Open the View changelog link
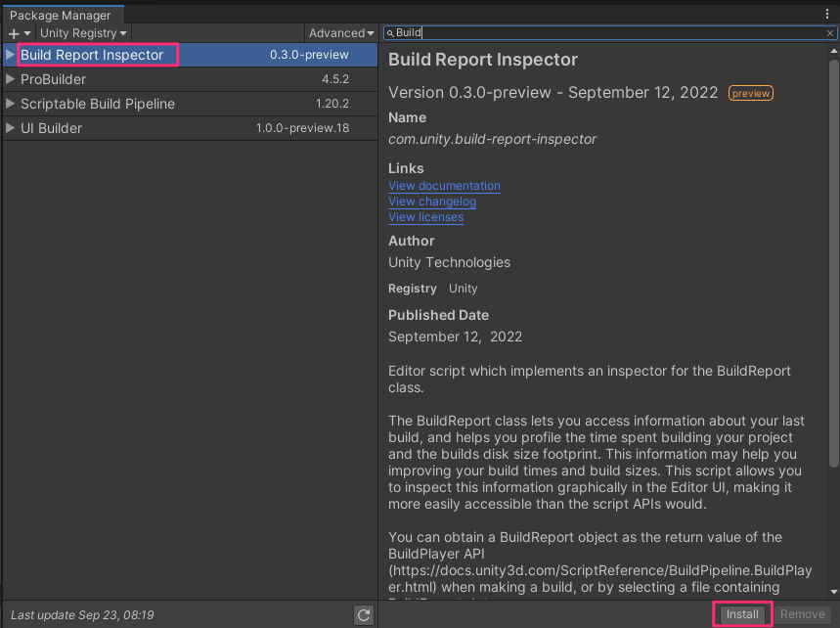The width and height of the screenshot is (840, 628). (432, 202)
